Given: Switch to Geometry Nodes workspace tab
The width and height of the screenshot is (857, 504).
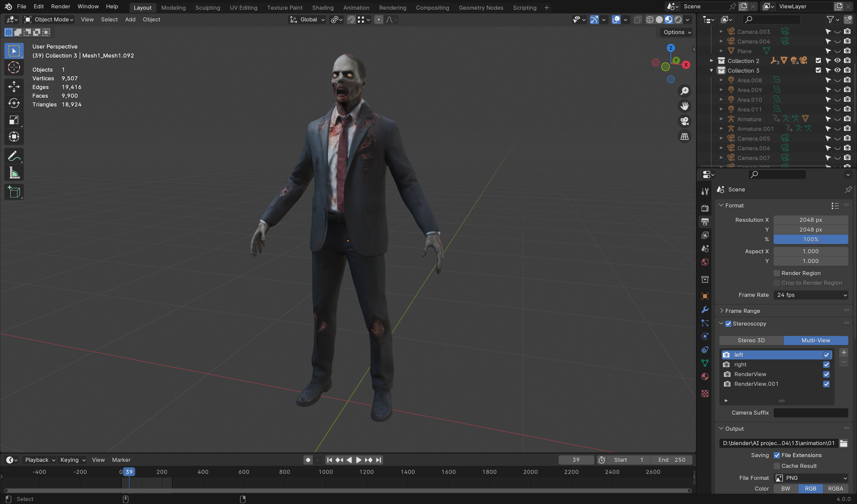Looking at the screenshot, I should (x=480, y=7).
